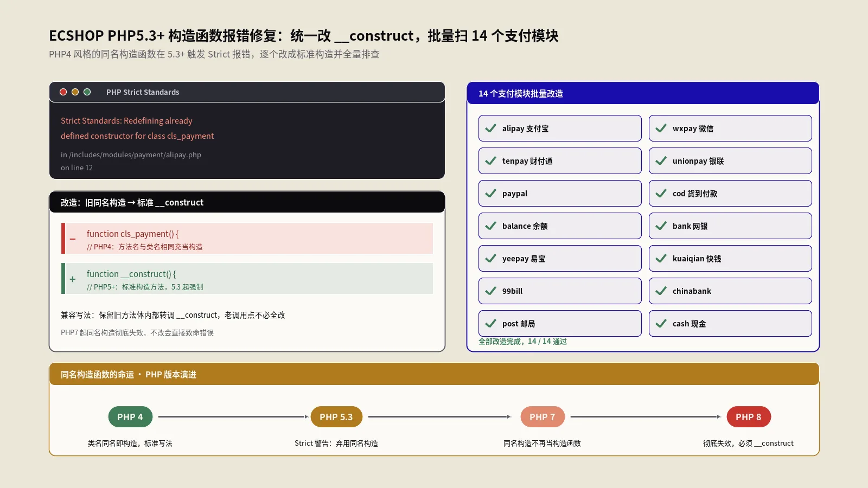Viewport: 868px width, 488px height.
Task: Click the '// PHP5+:标准构造方法,5.3 起强制' comment
Action: [145, 287]
